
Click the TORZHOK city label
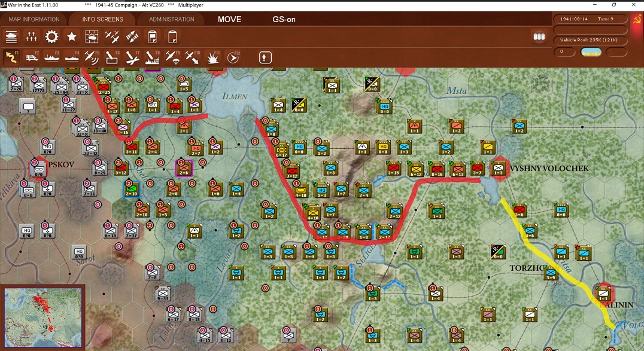(527, 268)
